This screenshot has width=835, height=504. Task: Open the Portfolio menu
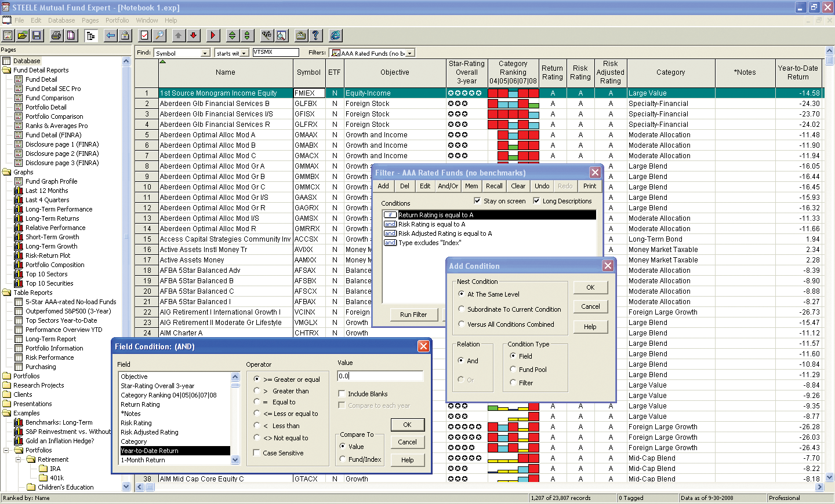[x=117, y=20]
